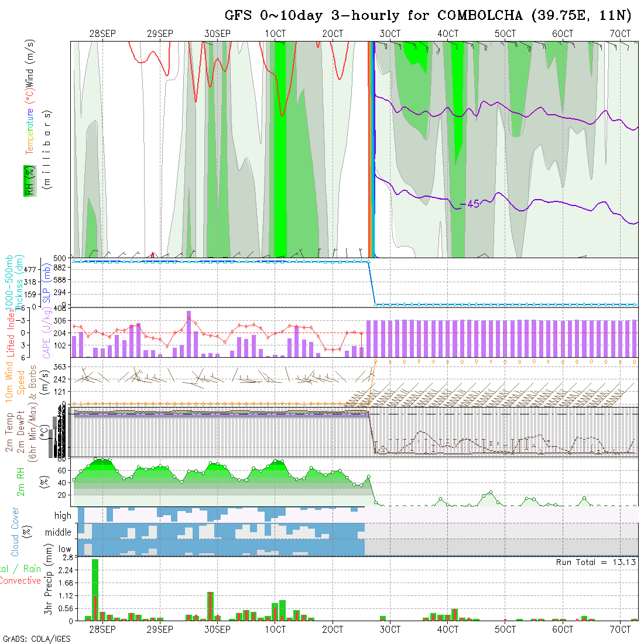The image size is (644, 644).
Task: Click the 3hr Precip (mm) axis label
Action: pyautogui.click(x=49, y=588)
